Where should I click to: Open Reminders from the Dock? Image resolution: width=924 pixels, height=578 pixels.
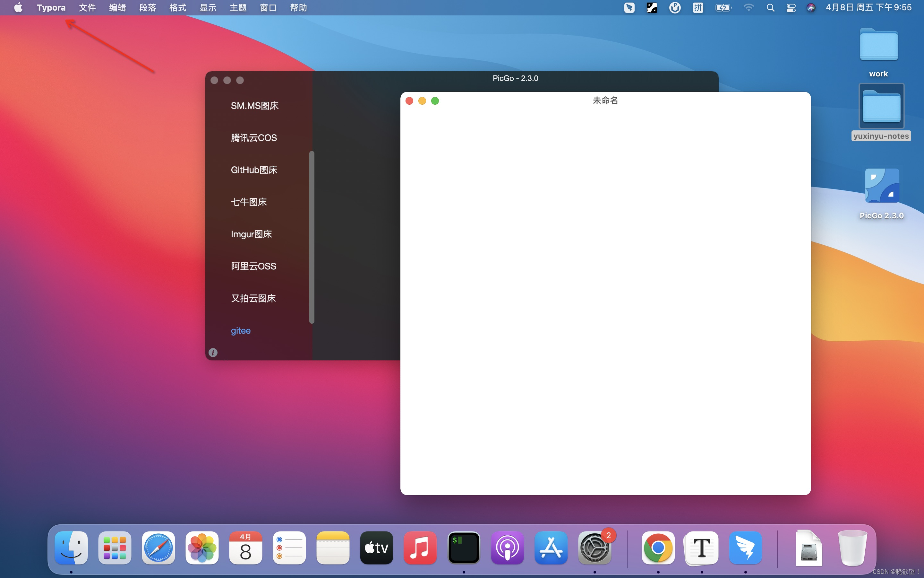(289, 548)
